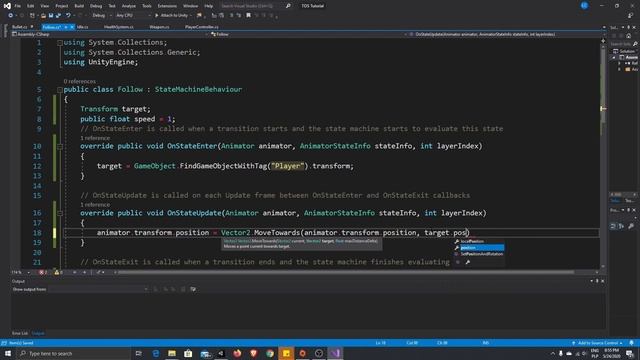The width and height of the screenshot is (640, 360).
Task: Click Add to Source Control in status bar
Action: click(597, 343)
